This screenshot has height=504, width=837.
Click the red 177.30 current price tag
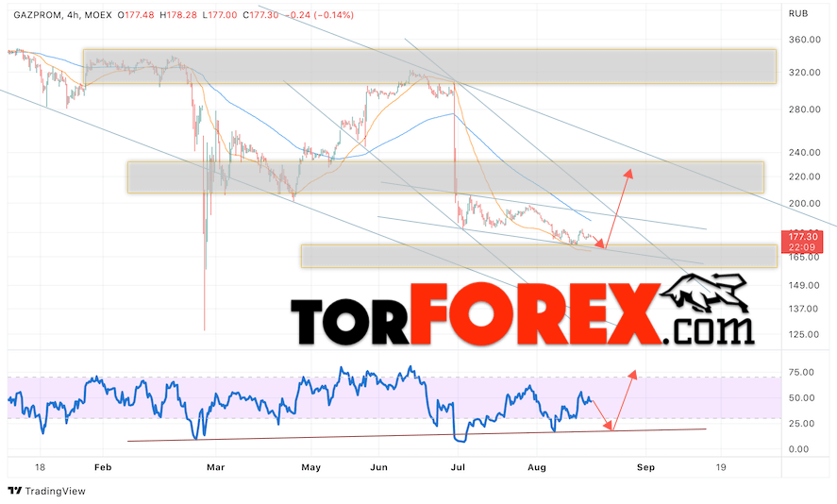[x=802, y=237]
